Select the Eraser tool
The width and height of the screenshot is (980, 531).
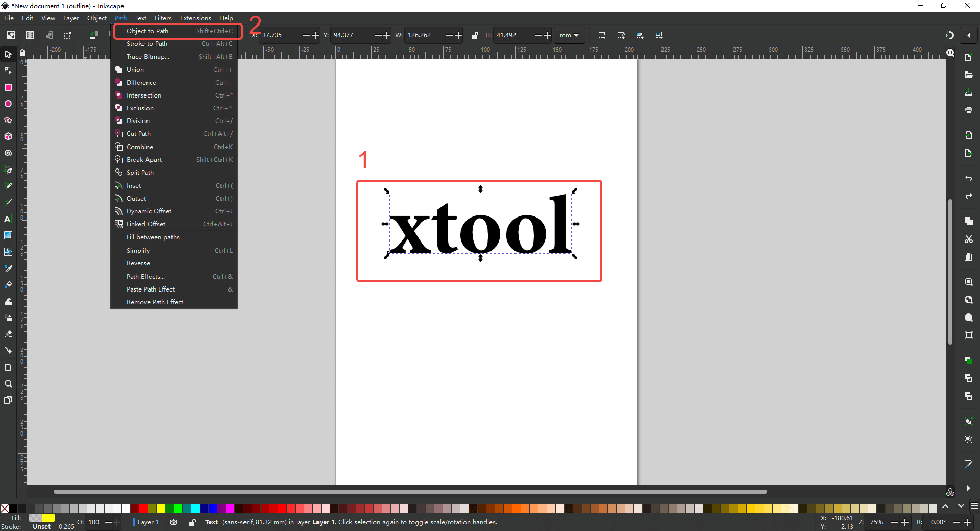[8, 334]
